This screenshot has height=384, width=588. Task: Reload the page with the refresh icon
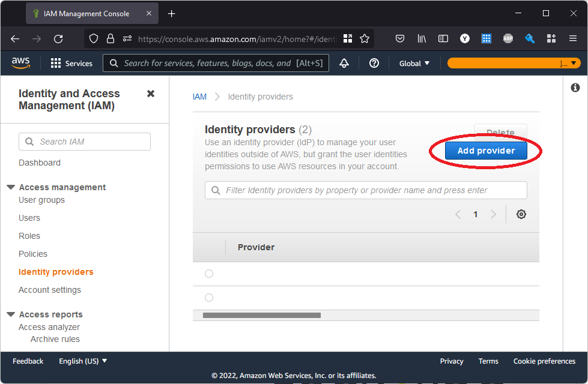pos(58,38)
